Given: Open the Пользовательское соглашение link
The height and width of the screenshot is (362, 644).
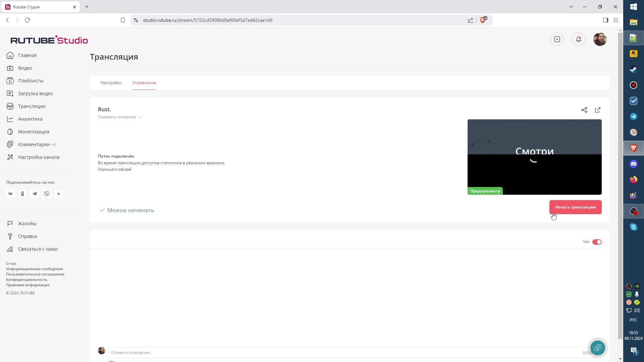Looking at the screenshot, I should [x=35, y=274].
